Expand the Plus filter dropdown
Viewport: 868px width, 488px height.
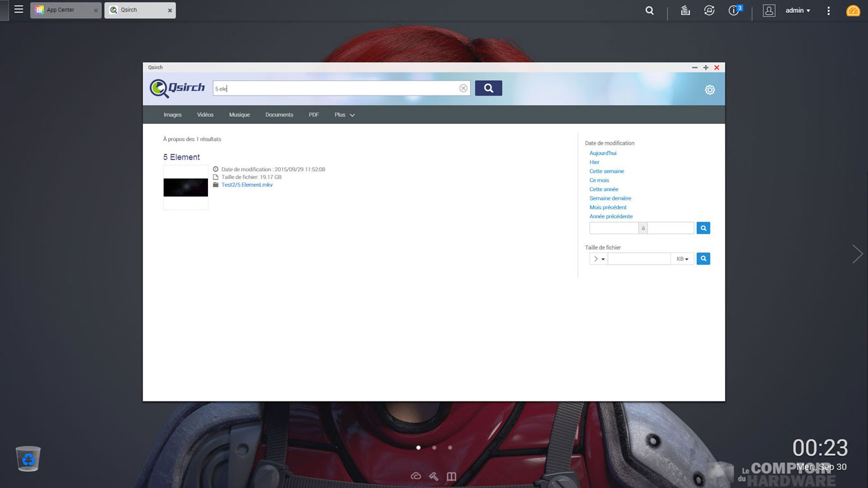pyautogui.click(x=344, y=115)
